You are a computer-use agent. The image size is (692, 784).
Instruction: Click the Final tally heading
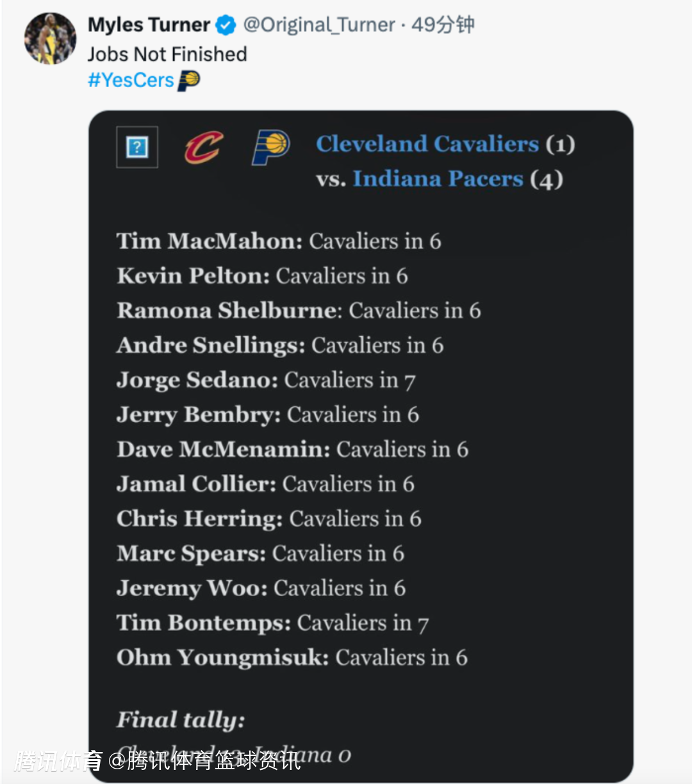(181, 720)
